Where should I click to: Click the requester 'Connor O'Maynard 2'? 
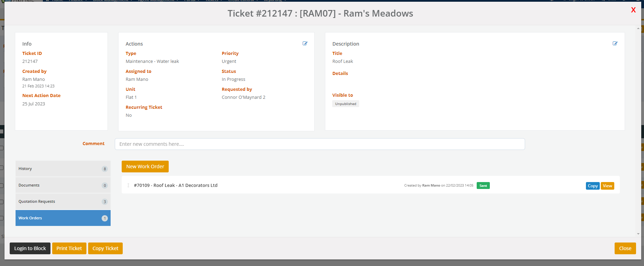[243, 97]
